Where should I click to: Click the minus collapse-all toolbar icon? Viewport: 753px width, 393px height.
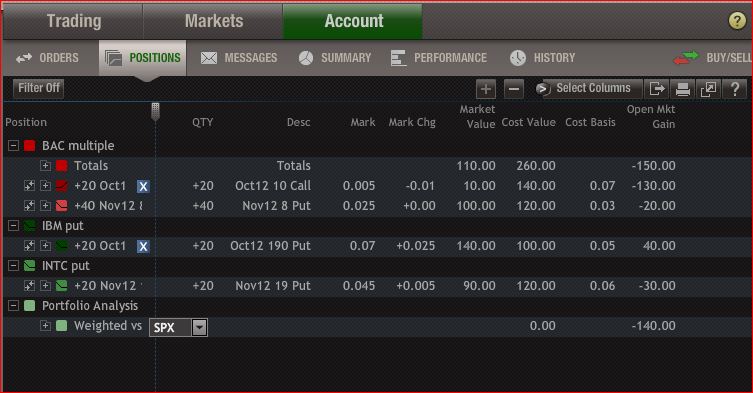click(x=514, y=89)
